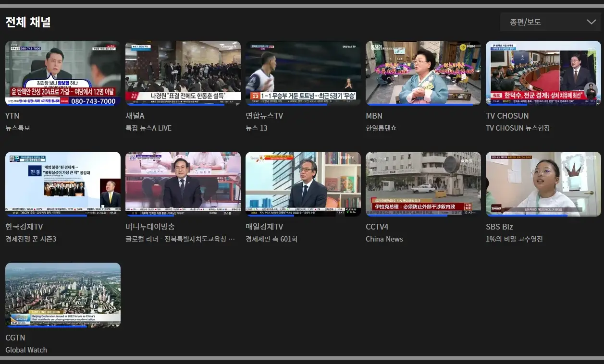Open the CCTV4 China News stream
This screenshot has height=364, width=604.
[x=423, y=184]
